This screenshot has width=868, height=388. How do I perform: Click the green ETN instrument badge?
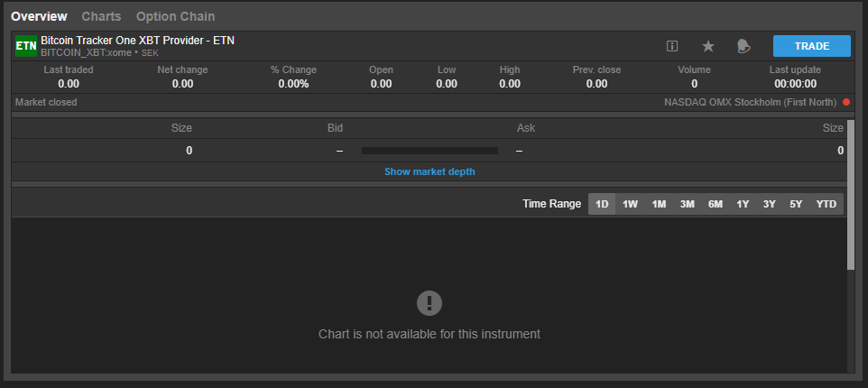(x=26, y=46)
